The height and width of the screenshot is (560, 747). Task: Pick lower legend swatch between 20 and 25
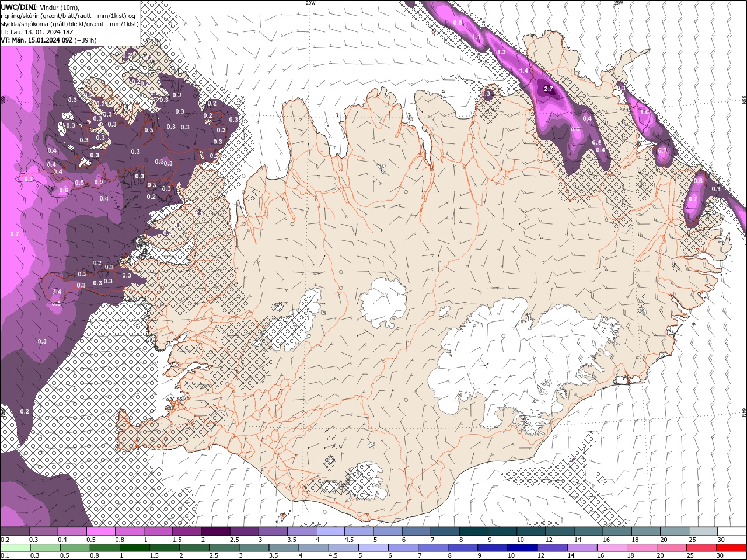coord(671,548)
